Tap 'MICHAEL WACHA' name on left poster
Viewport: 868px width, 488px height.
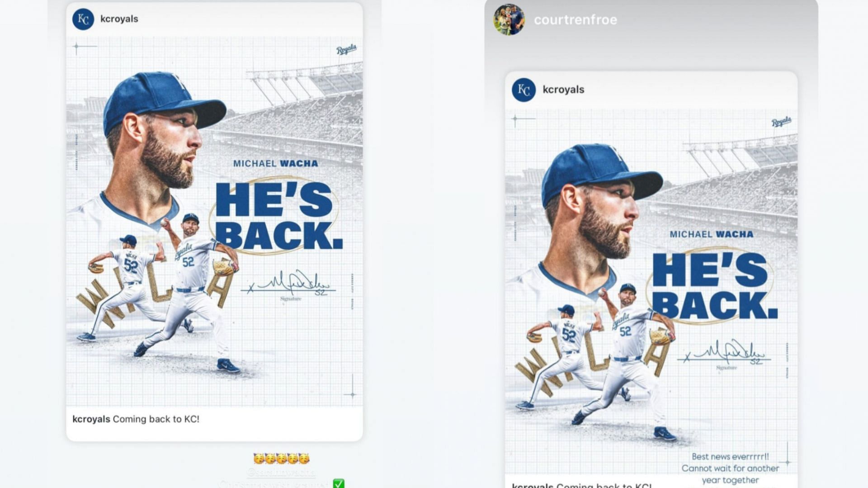pyautogui.click(x=275, y=163)
